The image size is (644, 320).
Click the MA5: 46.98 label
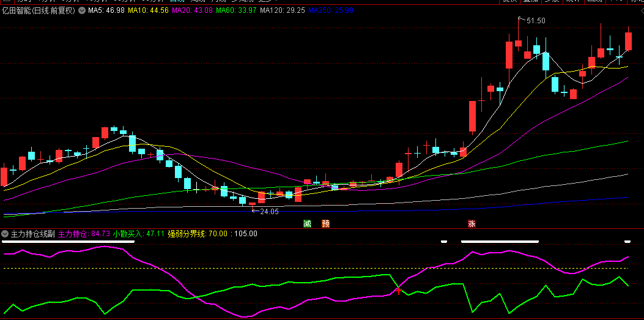106,10
